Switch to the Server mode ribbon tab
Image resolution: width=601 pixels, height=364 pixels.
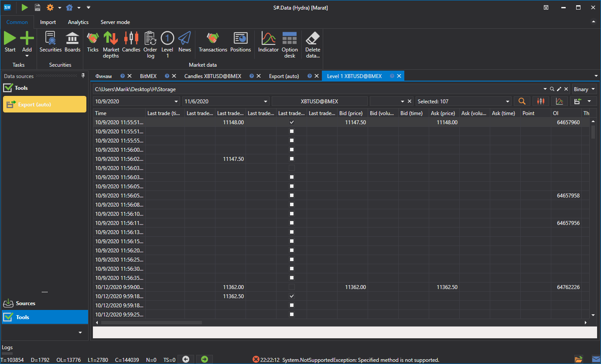coord(115,22)
